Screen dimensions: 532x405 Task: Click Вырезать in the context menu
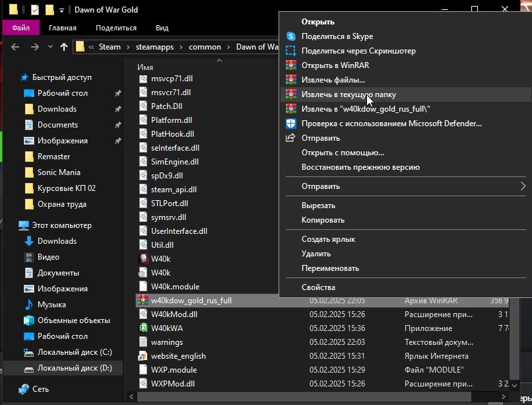pyautogui.click(x=405, y=205)
